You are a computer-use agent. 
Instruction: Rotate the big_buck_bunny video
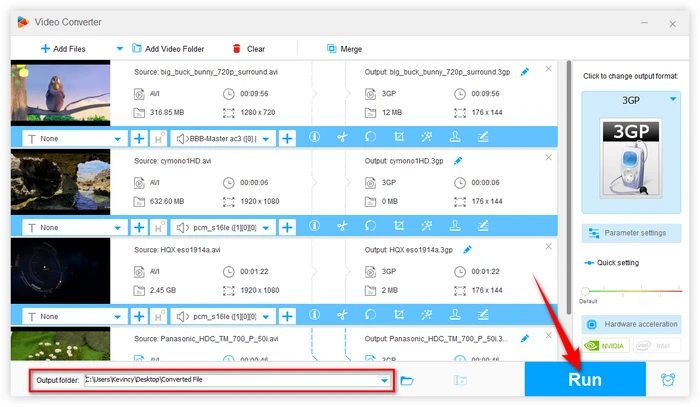[371, 137]
